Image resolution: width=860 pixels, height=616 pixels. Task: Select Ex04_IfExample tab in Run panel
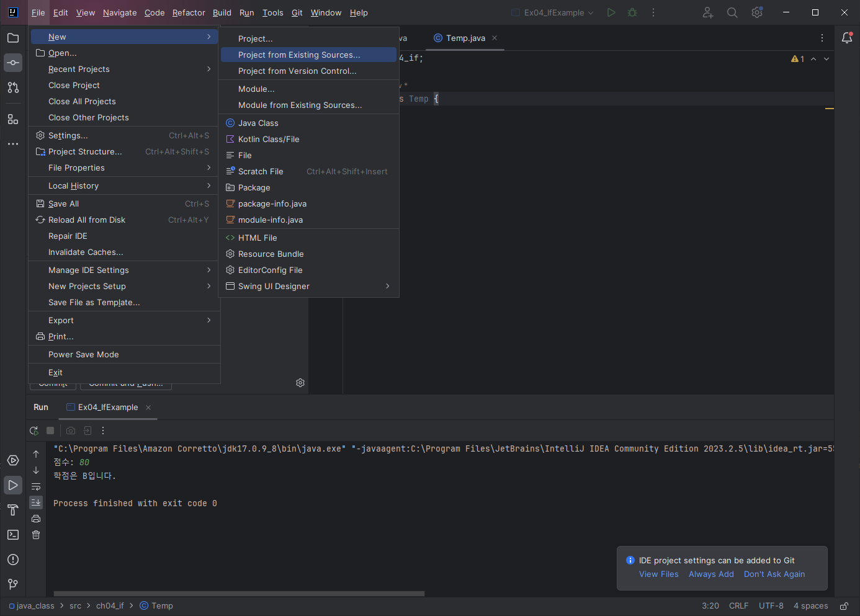tap(108, 408)
